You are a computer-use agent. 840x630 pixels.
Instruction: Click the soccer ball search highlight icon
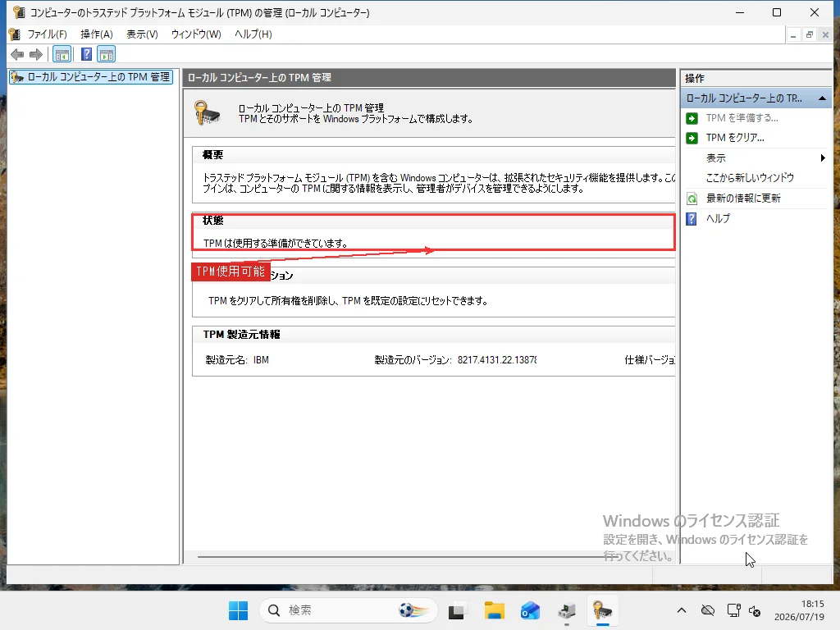click(x=413, y=610)
